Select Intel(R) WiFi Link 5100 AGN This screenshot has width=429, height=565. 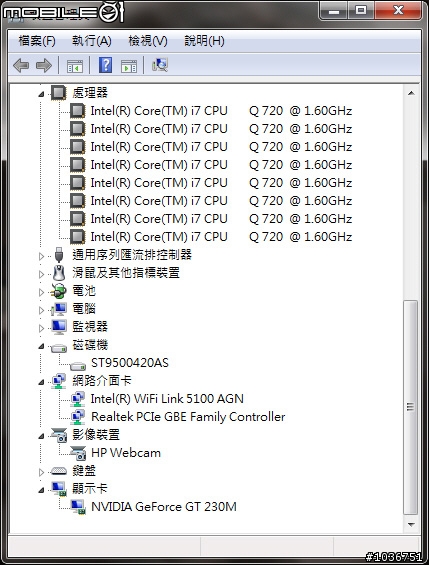167,399
